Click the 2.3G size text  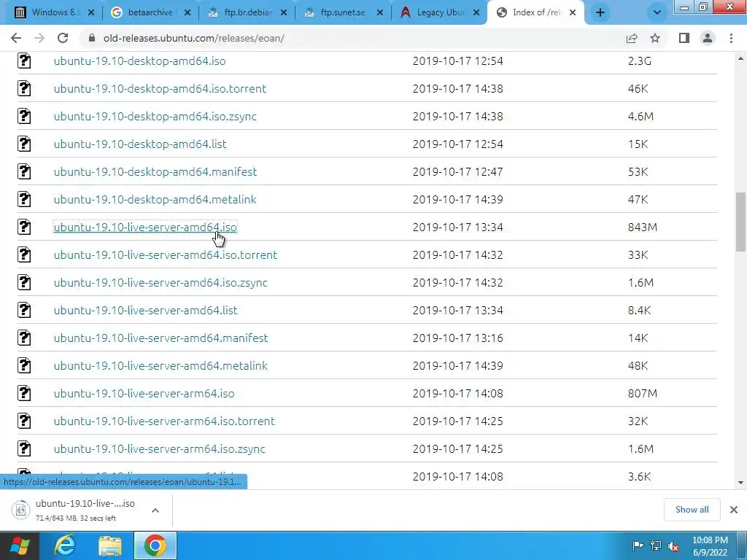tap(639, 61)
